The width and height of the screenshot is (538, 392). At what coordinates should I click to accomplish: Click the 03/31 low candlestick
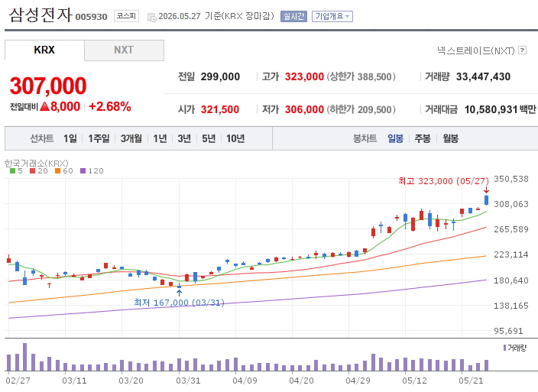coord(179,286)
